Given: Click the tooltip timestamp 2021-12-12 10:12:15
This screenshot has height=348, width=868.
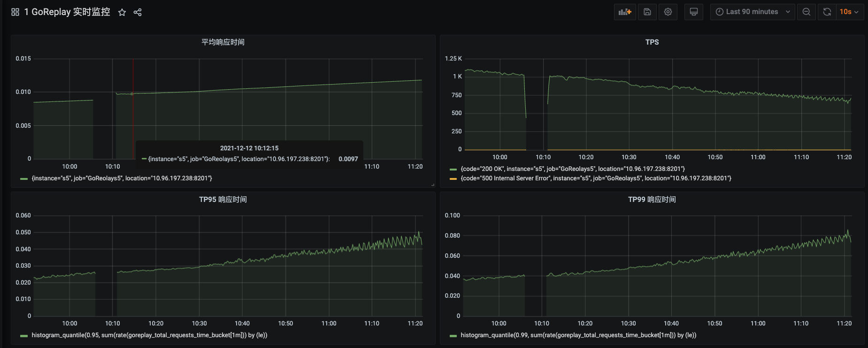Looking at the screenshot, I should point(249,148).
